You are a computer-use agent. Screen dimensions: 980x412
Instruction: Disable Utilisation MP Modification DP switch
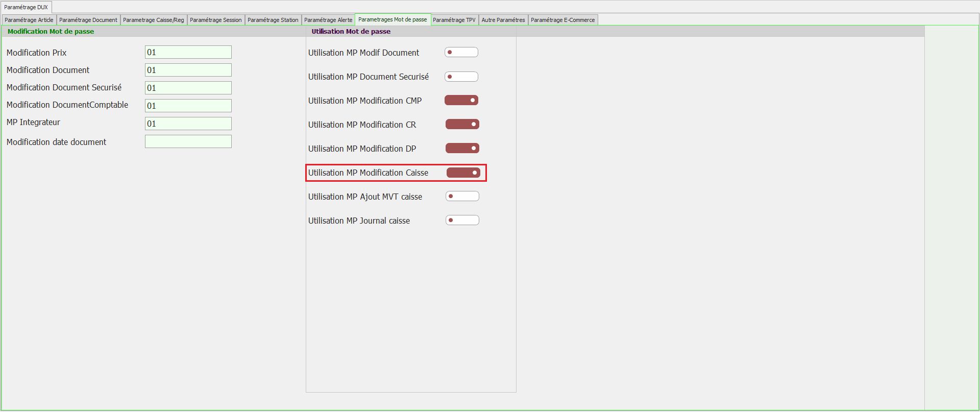(x=462, y=148)
